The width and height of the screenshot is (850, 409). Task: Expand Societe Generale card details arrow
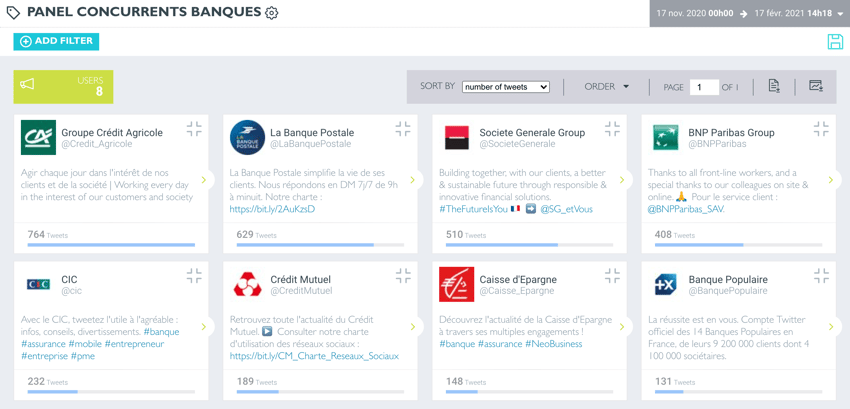click(622, 180)
